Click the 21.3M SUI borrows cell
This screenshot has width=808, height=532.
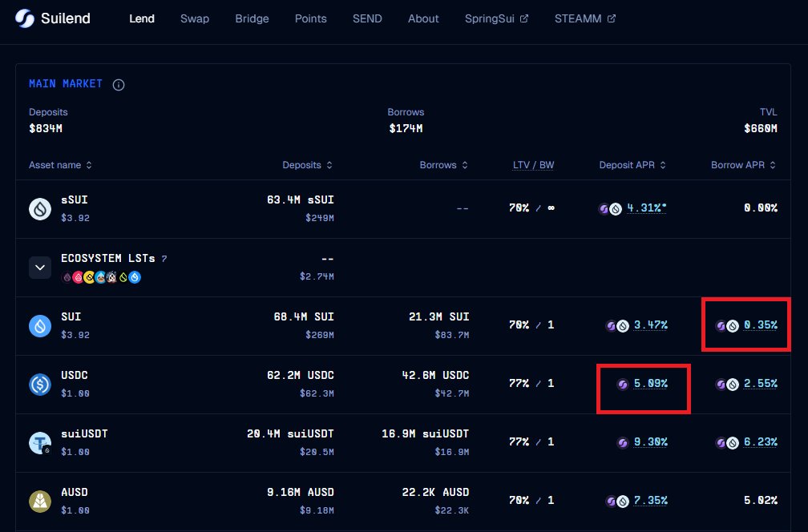439,316
